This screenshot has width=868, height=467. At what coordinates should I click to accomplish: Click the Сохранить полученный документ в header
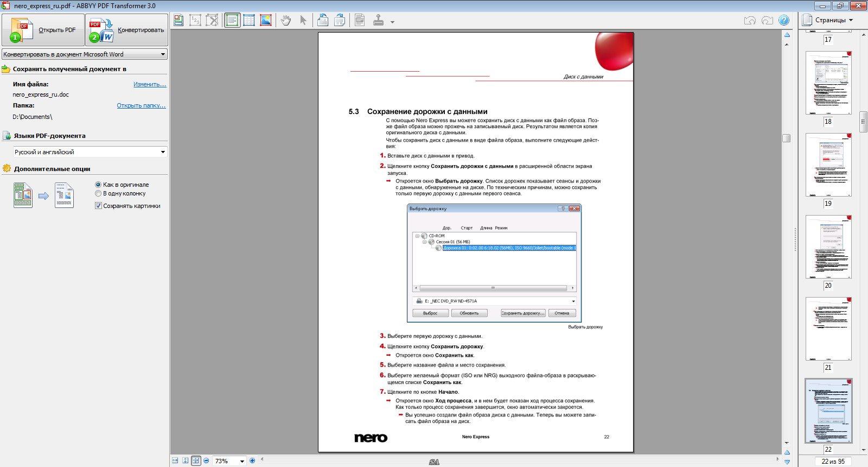(69, 69)
